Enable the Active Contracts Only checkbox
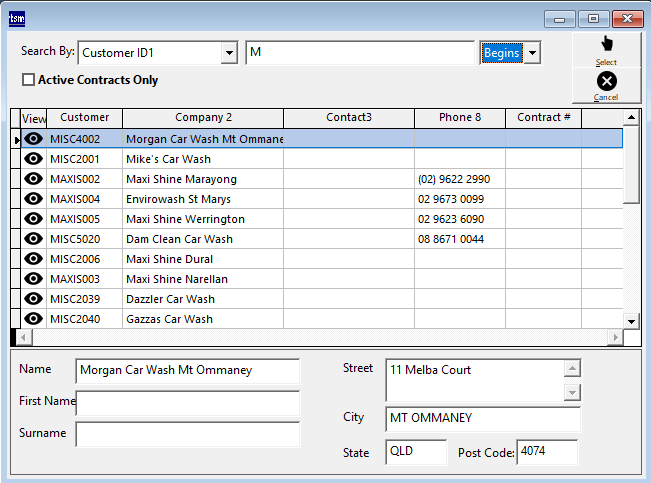 (28, 80)
